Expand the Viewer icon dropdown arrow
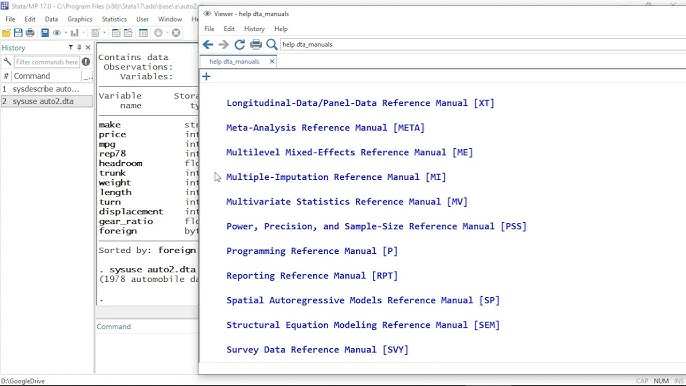Screen dimensions: 686x386 [x=66, y=33]
